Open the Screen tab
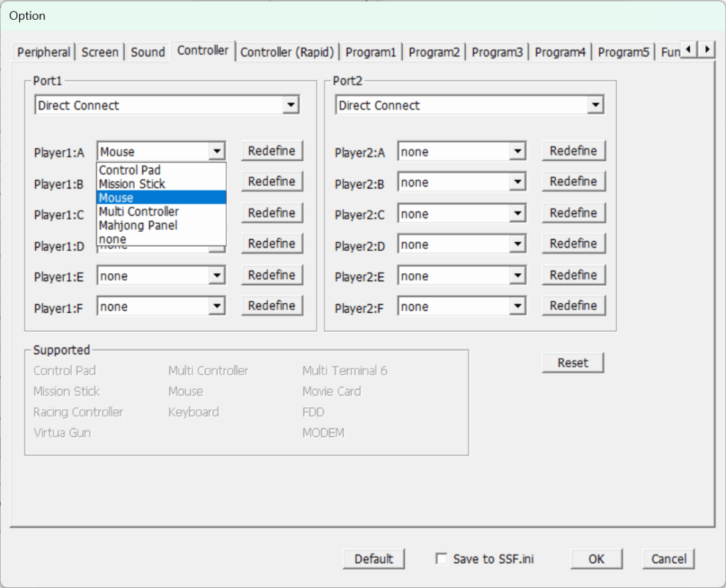Image resolution: width=726 pixels, height=588 pixels. [x=100, y=52]
